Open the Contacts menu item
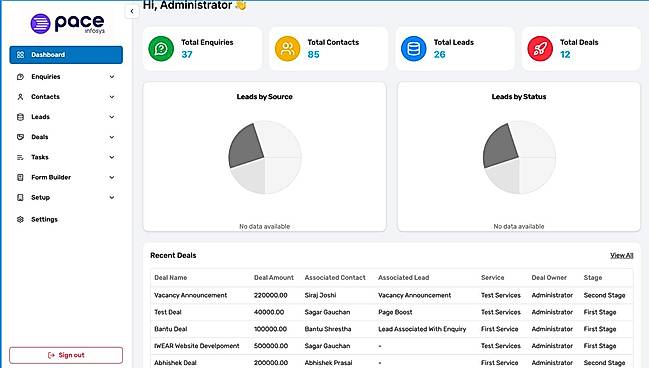This screenshot has height=368, width=649. click(66, 97)
